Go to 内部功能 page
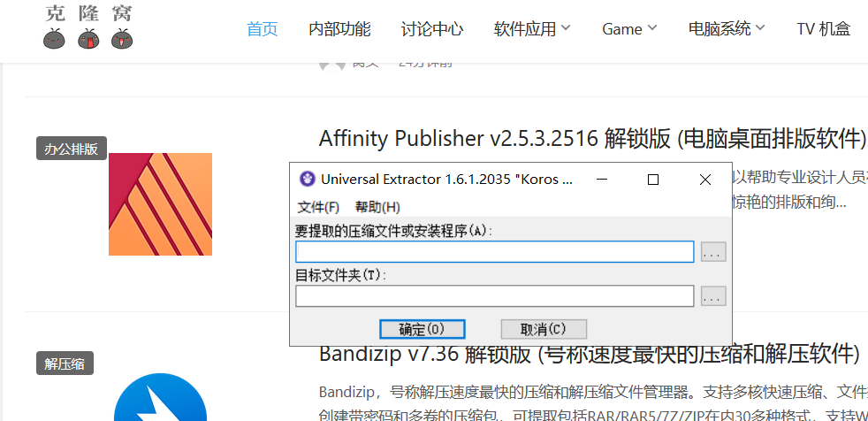The width and height of the screenshot is (868, 421). click(339, 29)
